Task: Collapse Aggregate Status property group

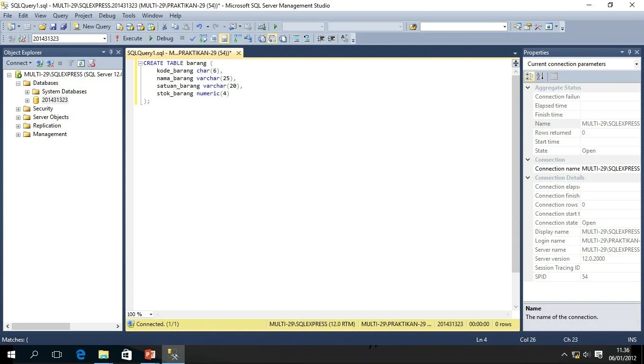Action: tap(528, 88)
